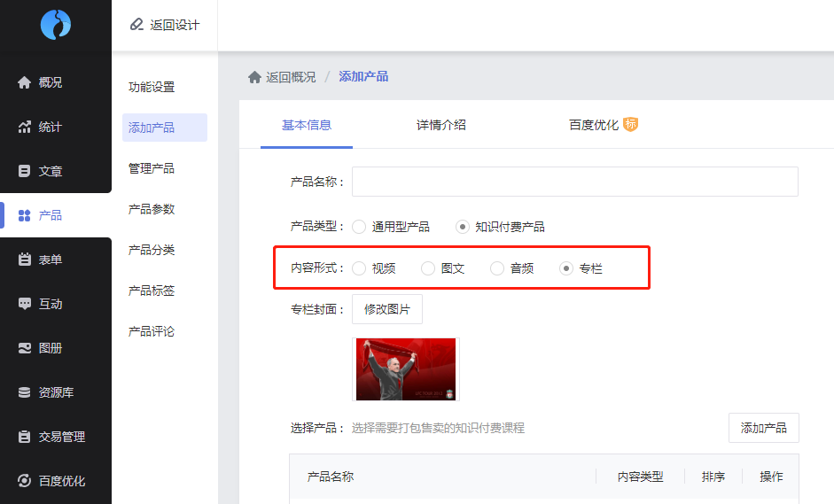834x504 pixels.
Task: Open 表单 forms in sidebar
Action: [50, 260]
